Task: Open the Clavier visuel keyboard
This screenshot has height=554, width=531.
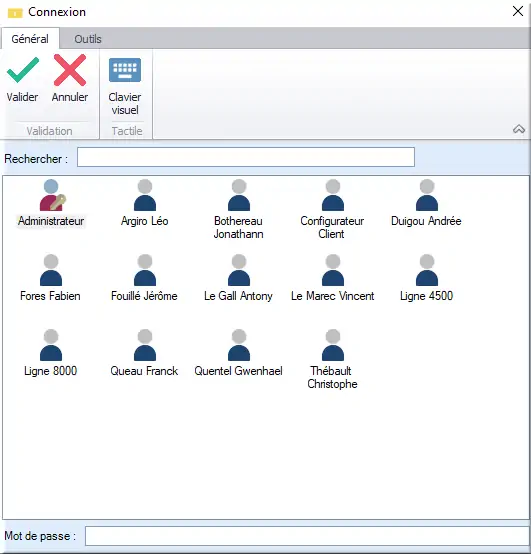Action: [x=125, y=70]
